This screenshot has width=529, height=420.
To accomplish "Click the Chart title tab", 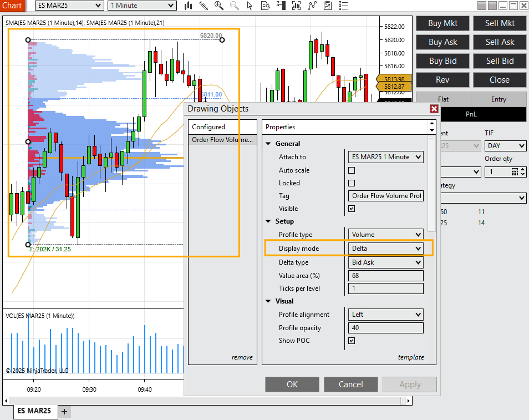I will click(x=12, y=6).
